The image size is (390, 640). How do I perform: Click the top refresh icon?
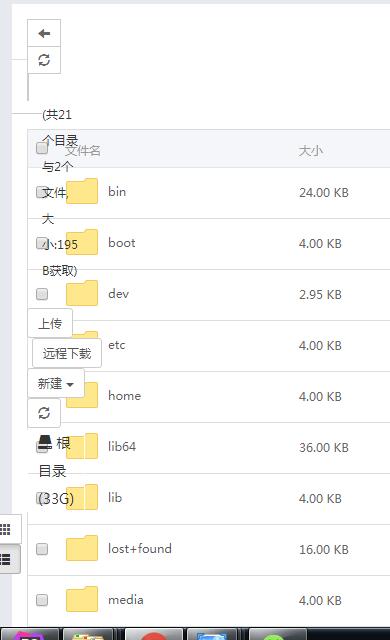tap(44, 60)
